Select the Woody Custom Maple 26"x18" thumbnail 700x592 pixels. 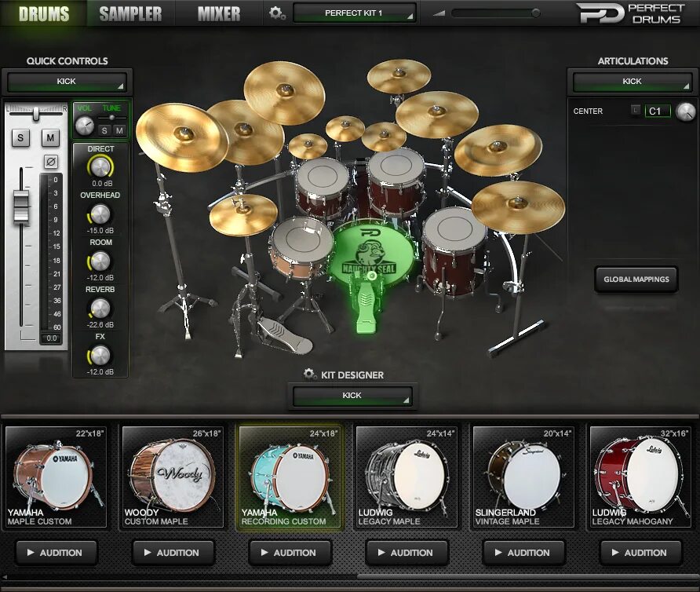[x=173, y=477]
